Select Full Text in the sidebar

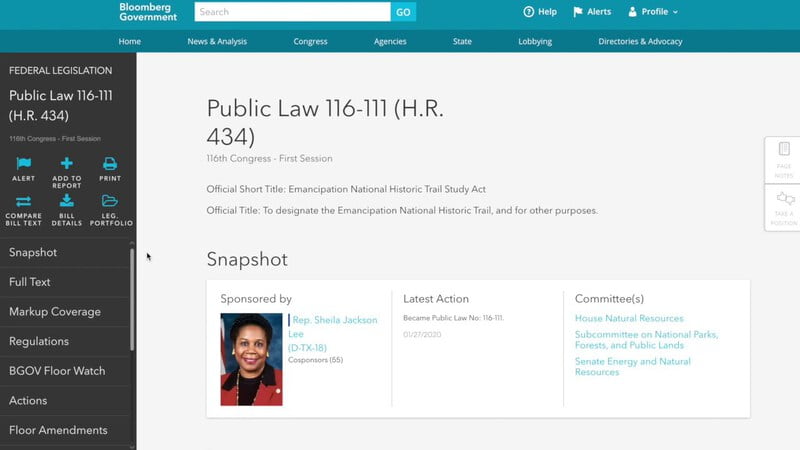(65, 282)
